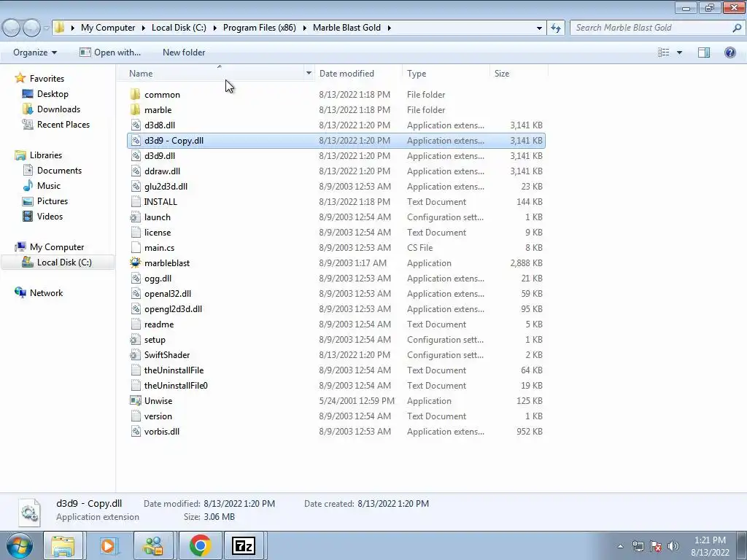Click the vorbis.dll file icon
The width and height of the screenshot is (747, 560).
click(136, 432)
